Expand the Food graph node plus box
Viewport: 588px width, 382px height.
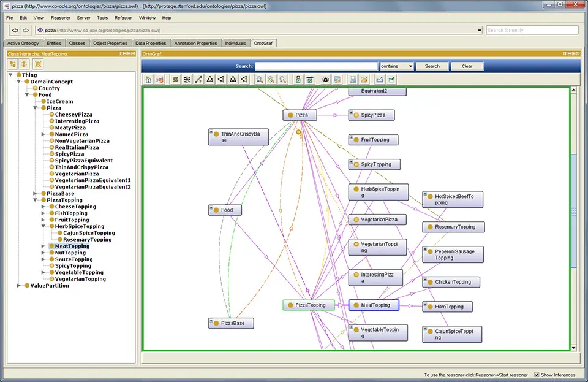pyautogui.click(x=211, y=208)
